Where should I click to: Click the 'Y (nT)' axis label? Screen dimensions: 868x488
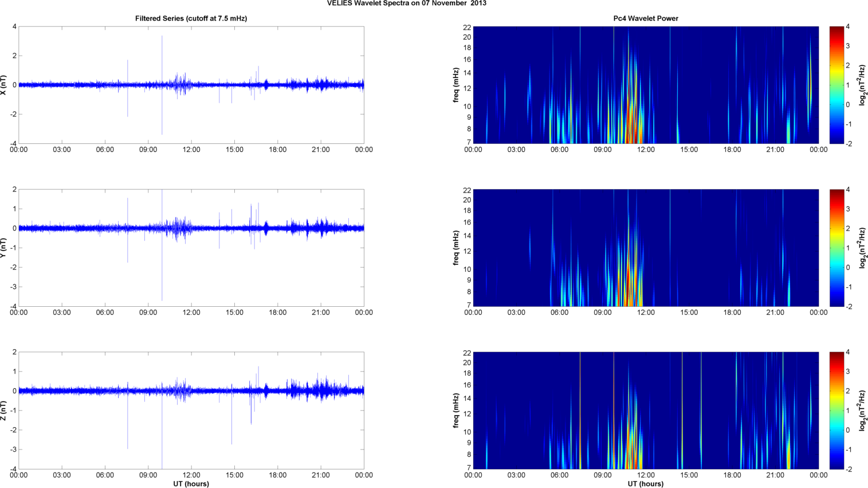pos(5,248)
